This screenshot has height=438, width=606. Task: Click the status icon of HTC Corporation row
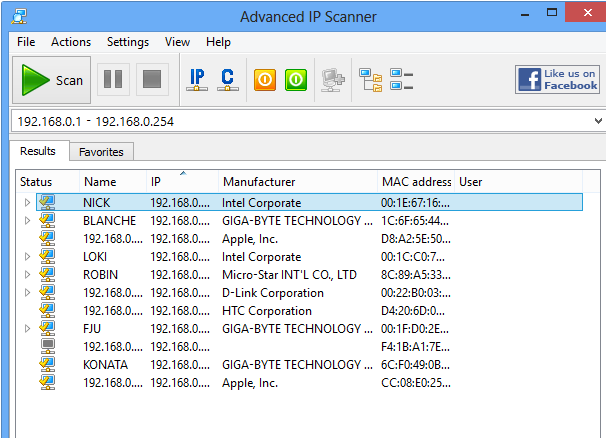pos(47,310)
